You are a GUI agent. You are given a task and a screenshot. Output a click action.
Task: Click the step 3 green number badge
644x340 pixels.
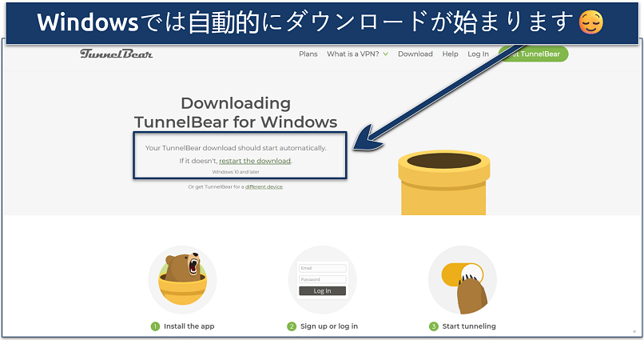(x=434, y=326)
